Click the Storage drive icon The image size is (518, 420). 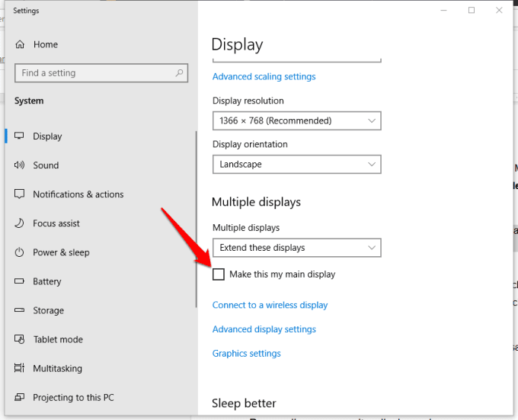coord(19,310)
